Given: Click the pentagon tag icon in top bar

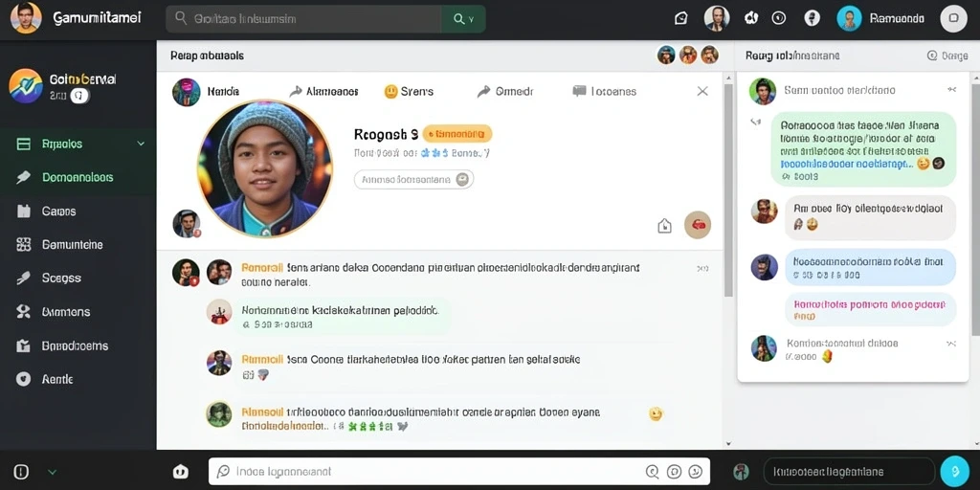Looking at the screenshot, I should pyautogui.click(x=681, y=19).
